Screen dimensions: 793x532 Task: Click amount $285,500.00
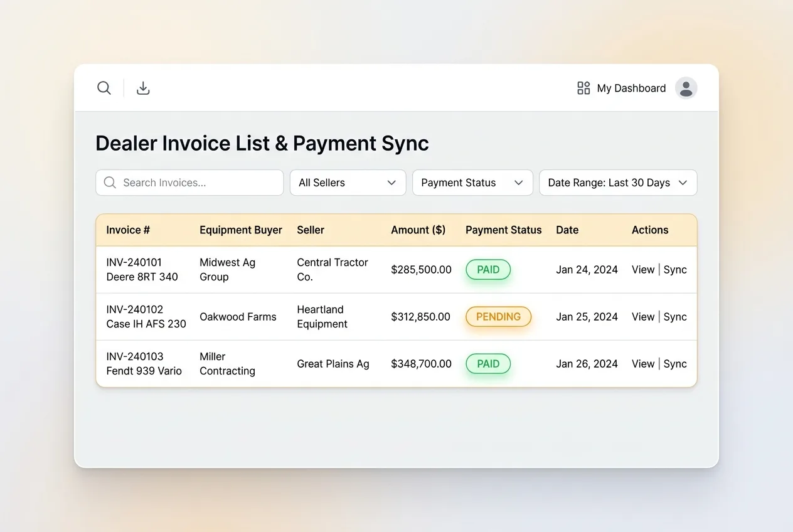(421, 270)
